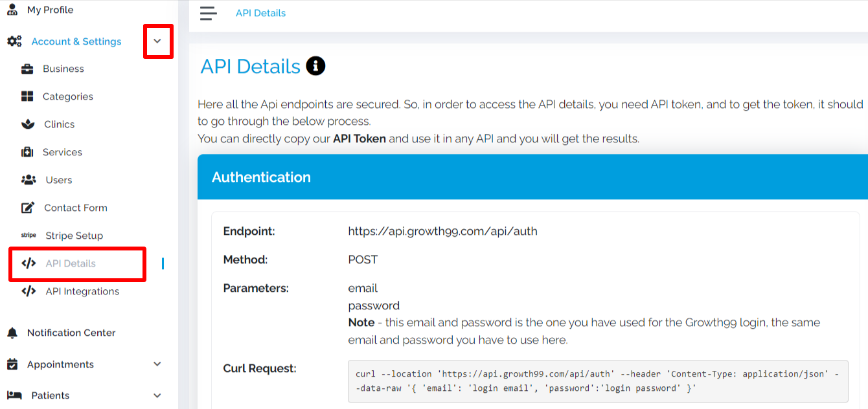Open My Profile
This screenshot has width=868, height=409.
[x=50, y=10]
